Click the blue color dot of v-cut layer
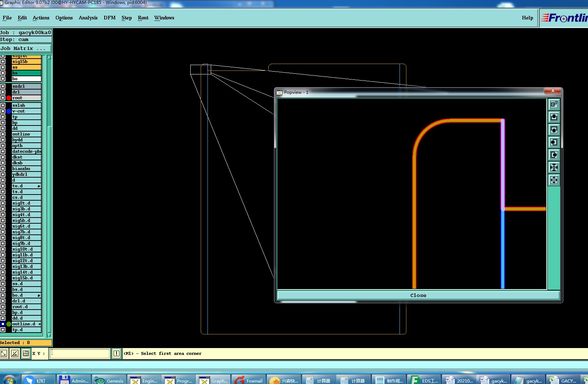The image size is (588, 384). click(x=9, y=111)
